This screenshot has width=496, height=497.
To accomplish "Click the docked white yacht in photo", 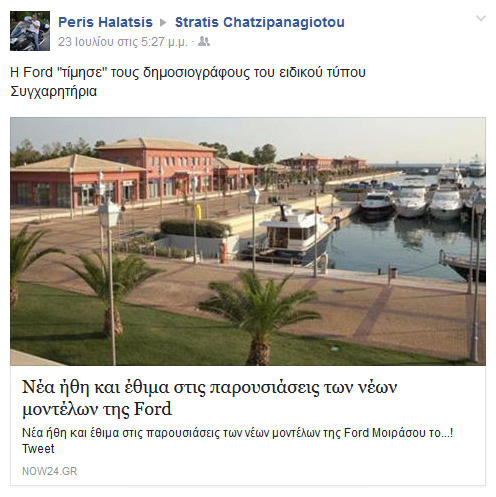I will (x=295, y=232).
